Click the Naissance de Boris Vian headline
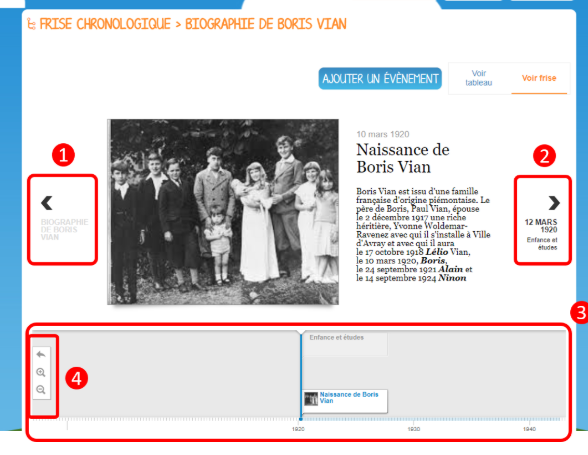The height and width of the screenshot is (455, 588). point(403,158)
